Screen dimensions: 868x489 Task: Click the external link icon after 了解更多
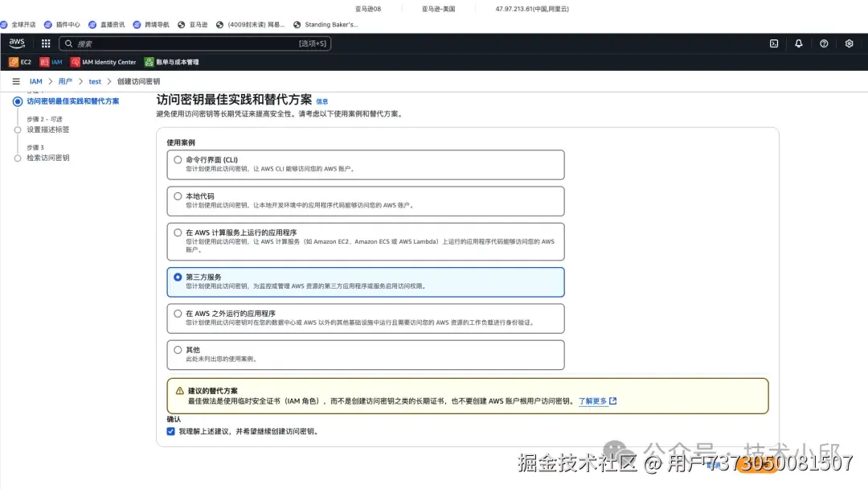click(612, 401)
